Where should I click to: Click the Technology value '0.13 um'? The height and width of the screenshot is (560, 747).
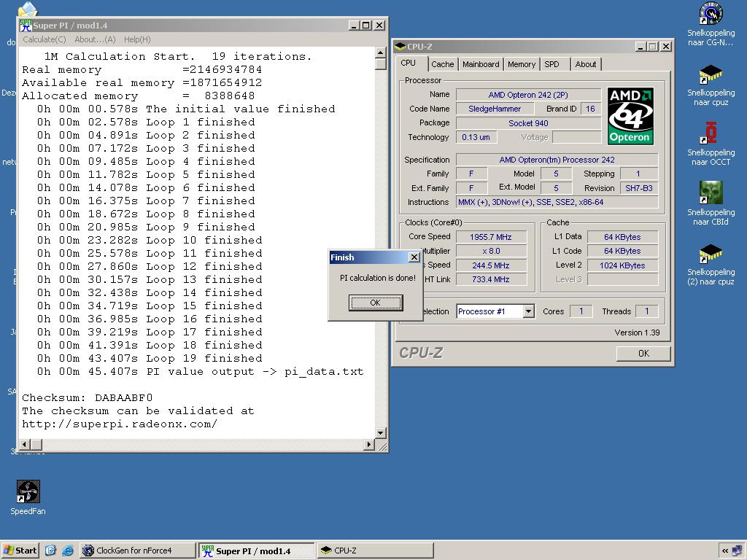476,137
